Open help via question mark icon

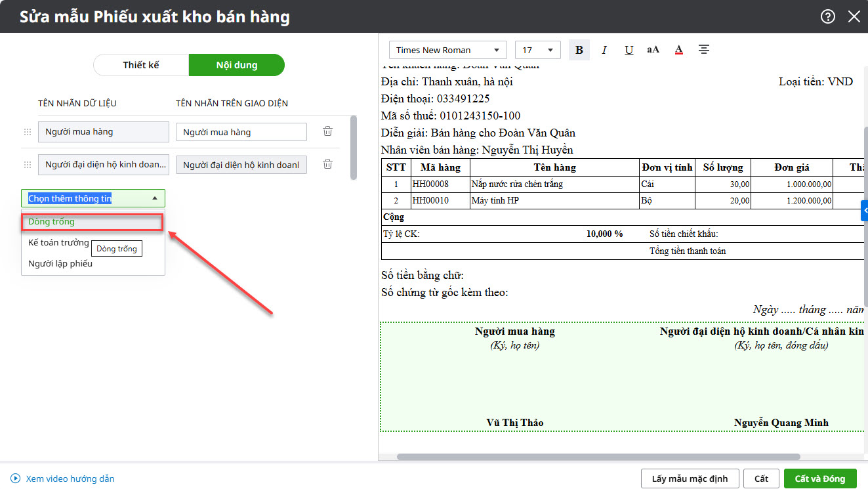click(x=828, y=16)
